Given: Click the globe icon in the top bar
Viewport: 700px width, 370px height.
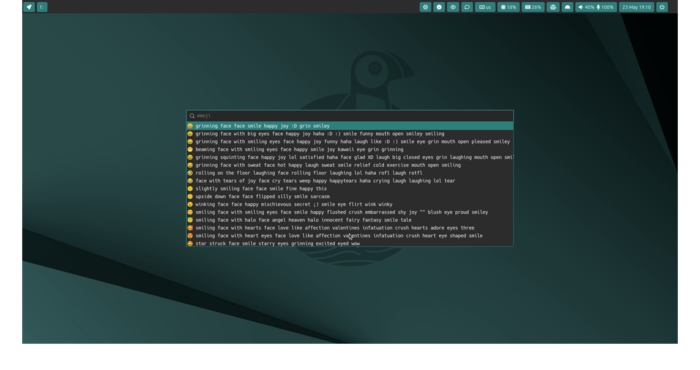Looking at the screenshot, I should click(425, 7).
